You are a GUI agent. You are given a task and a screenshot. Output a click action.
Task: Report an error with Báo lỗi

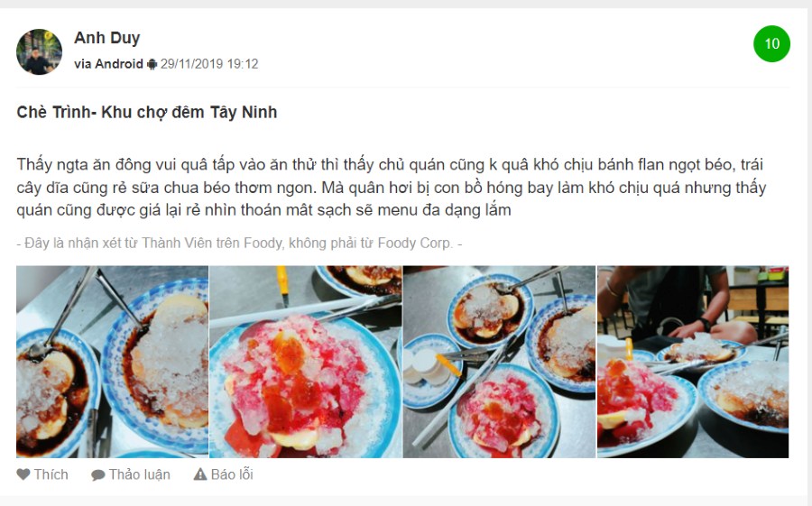(223, 474)
